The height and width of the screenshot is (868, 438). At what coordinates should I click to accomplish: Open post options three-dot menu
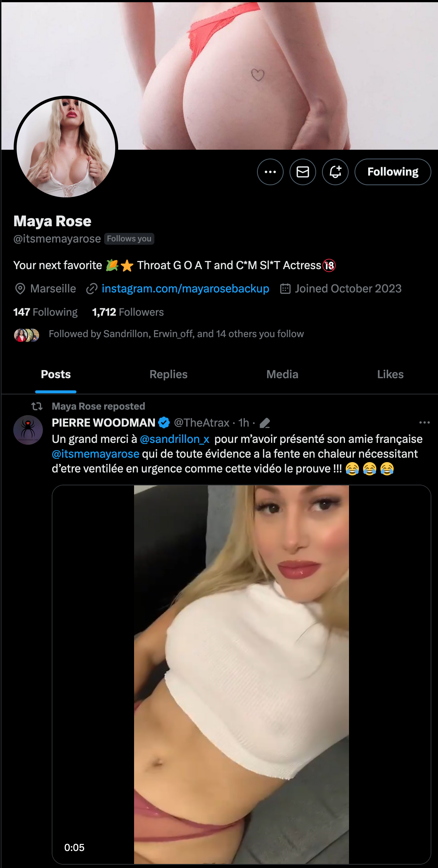click(424, 423)
